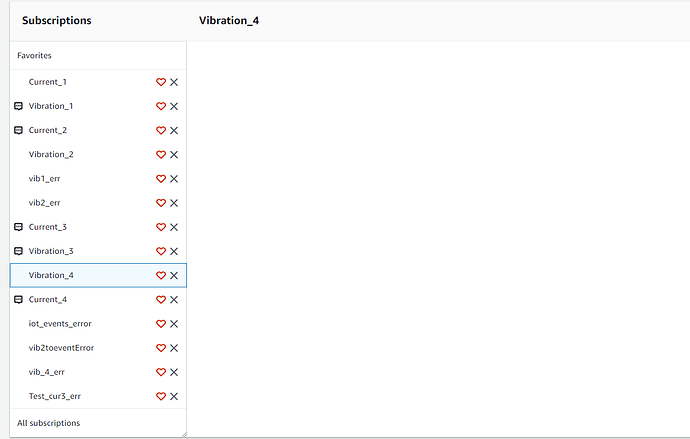This screenshot has height=439, width=690.
Task: Click the message icon beside Vibration_1
Action: tap(18, 106)
